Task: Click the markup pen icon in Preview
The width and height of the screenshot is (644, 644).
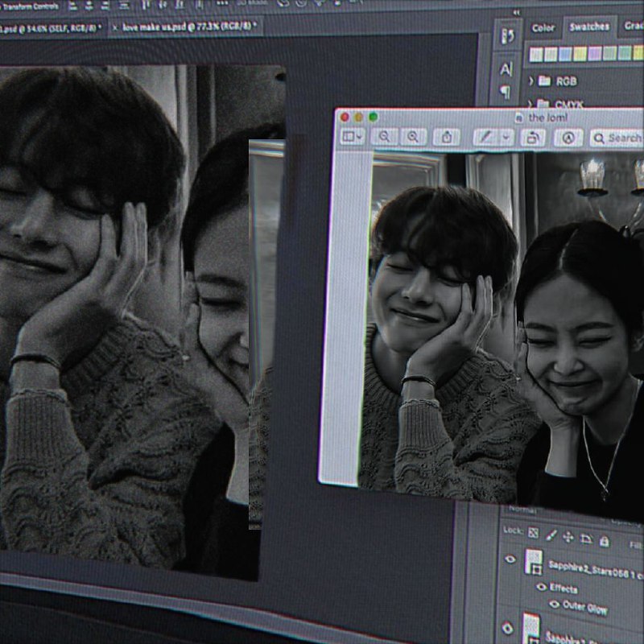Action: click(x=485, y=137)
